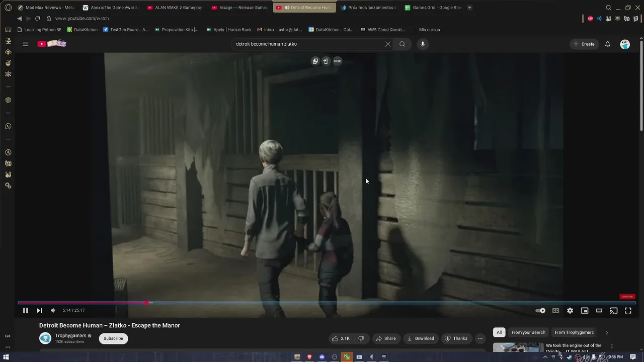
Task: Click the Thanks button
Action: coord(456,338)
